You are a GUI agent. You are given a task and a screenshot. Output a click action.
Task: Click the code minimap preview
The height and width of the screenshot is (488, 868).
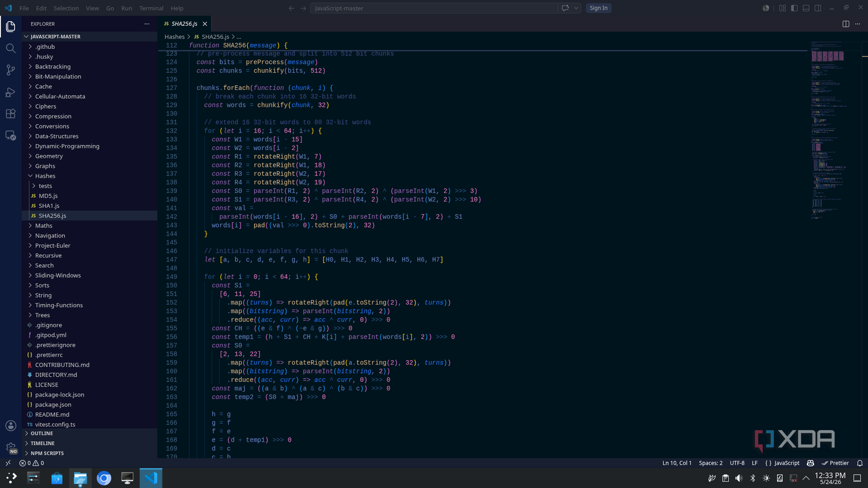coord(829,131)
